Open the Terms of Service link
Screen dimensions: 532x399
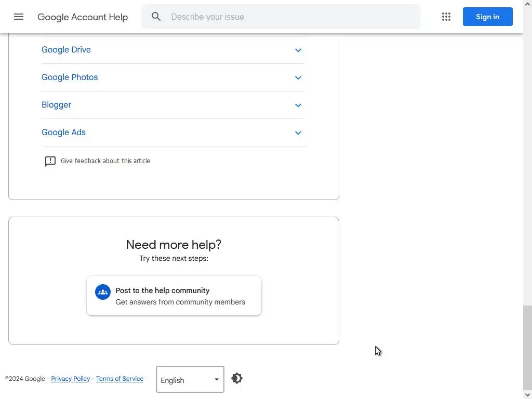[119, 379]
